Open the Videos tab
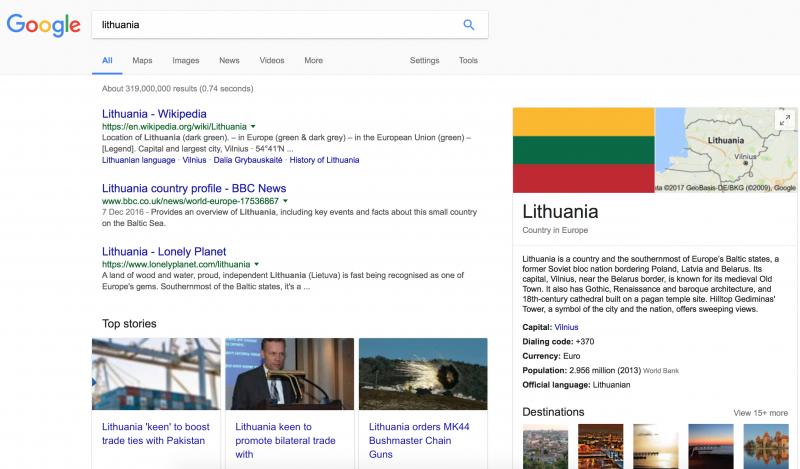The image size is (800, 469). (x=272, y=60)
